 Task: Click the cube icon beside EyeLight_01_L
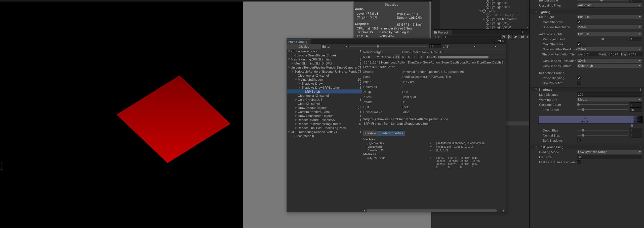coord(488,3)
